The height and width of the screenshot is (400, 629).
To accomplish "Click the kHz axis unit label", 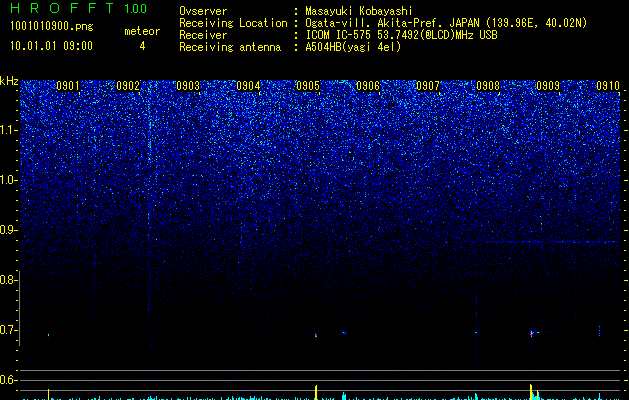I will pos(9,81).
